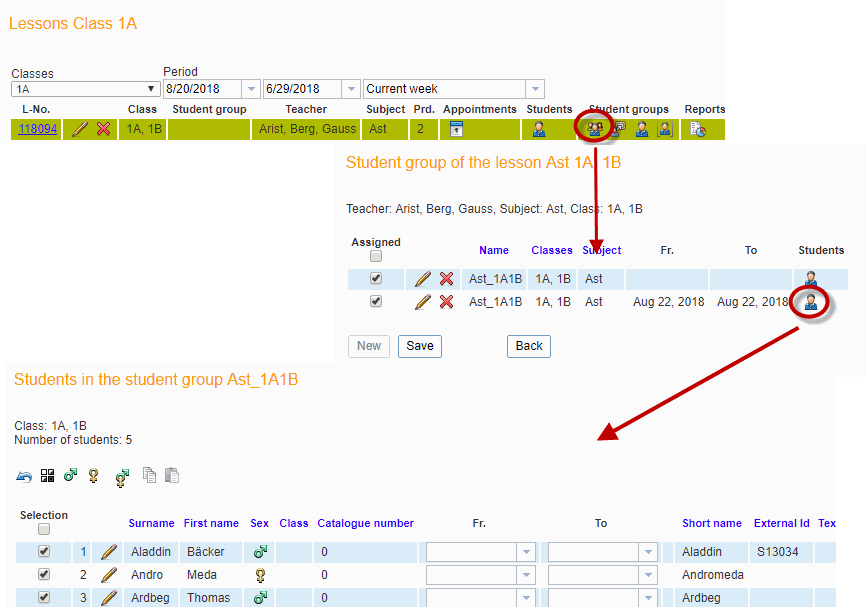This screenshot has height=607, width=866.
Task: Click the Aug 22, 2018 Fr. date cell
Action: [x=668, y=302]
